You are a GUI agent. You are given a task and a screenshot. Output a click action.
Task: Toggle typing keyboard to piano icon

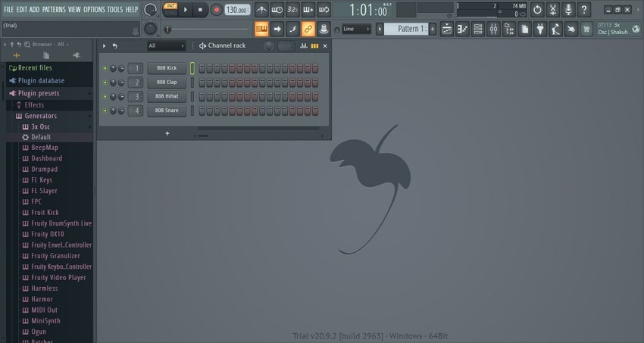point(261,29)
